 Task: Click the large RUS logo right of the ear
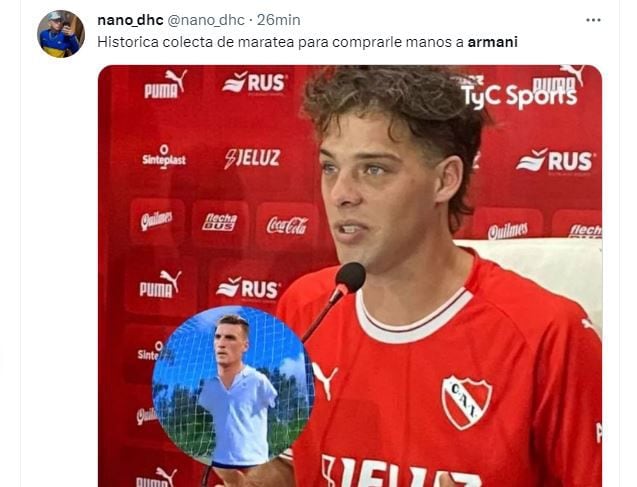555,160
